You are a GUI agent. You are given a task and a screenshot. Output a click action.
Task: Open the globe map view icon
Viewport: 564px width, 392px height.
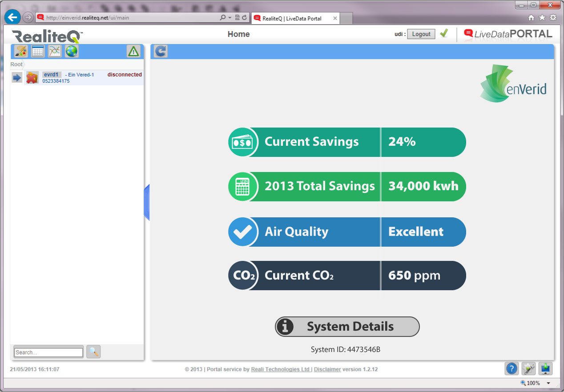point(72,52)
